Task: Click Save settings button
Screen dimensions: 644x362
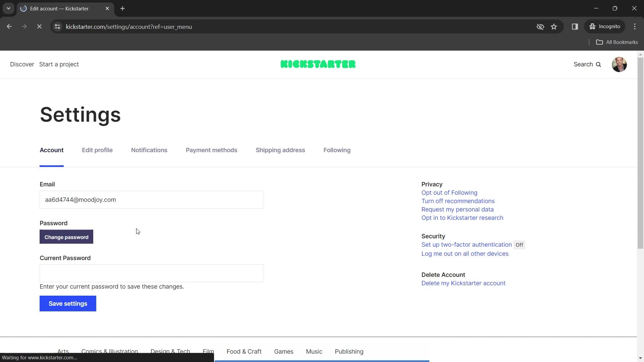Action: coord(68,303)
